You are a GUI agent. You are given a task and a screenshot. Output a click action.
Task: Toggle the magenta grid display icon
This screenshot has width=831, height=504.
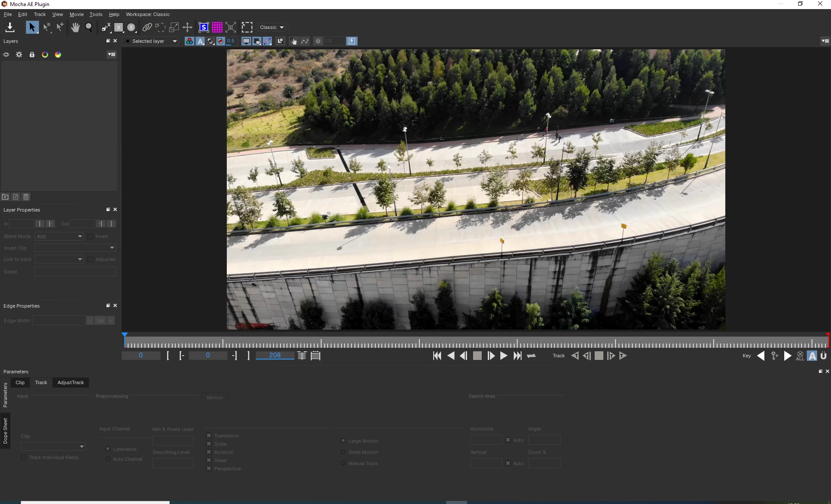point(217,27)
